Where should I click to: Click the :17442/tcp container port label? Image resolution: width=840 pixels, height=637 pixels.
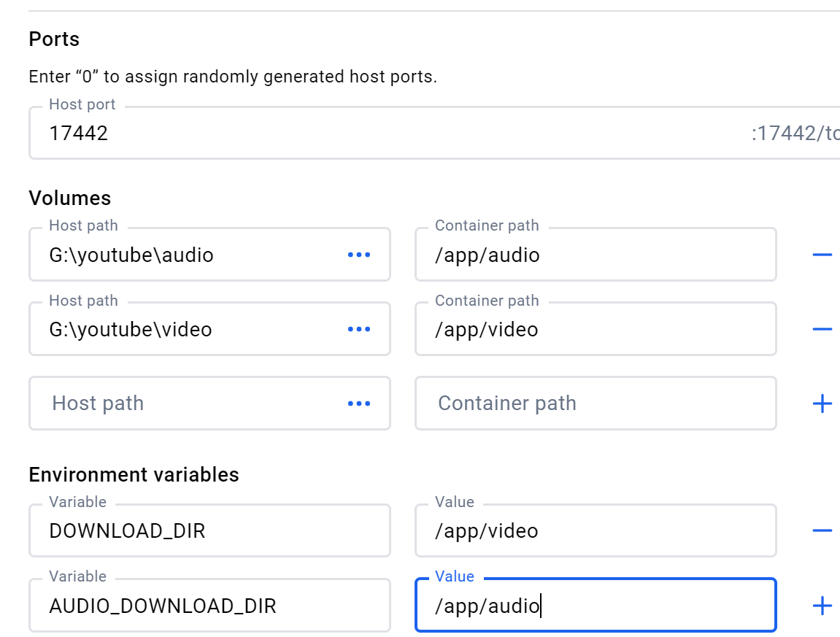click(x=795, y=133)
